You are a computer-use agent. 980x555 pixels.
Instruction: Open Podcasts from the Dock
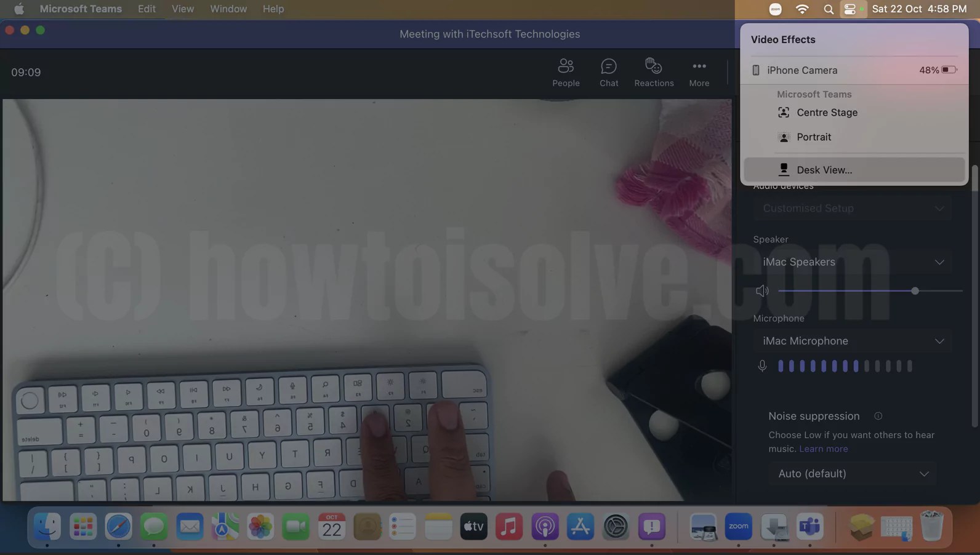(545, 527)
